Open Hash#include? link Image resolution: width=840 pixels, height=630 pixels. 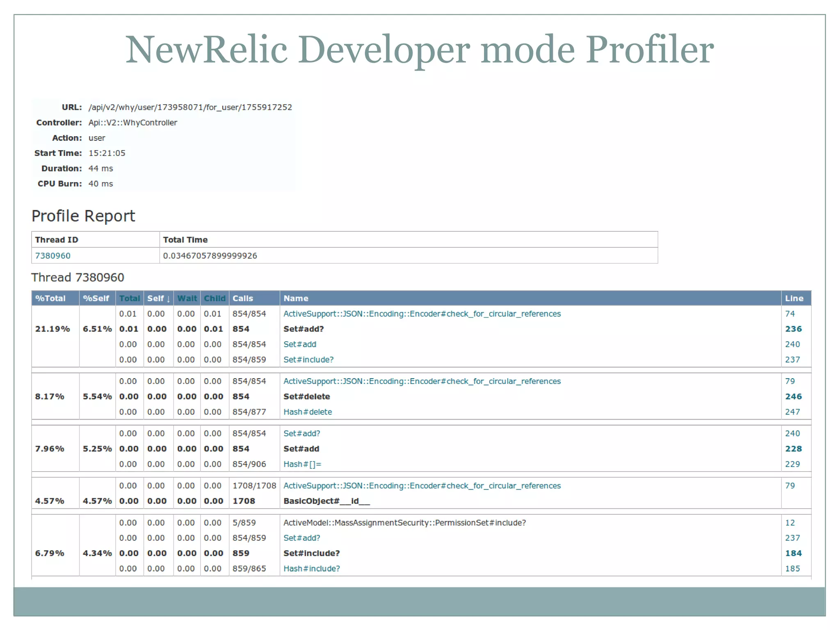pyautogui.click(x=312, y=568)
